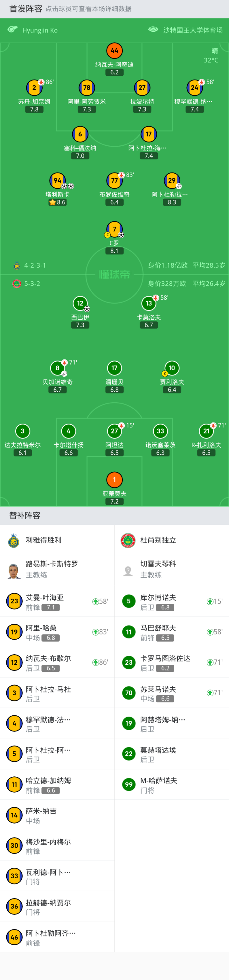Click the stadium icon in the header
The image size is (229, 980).
click(x=153, y=30)
